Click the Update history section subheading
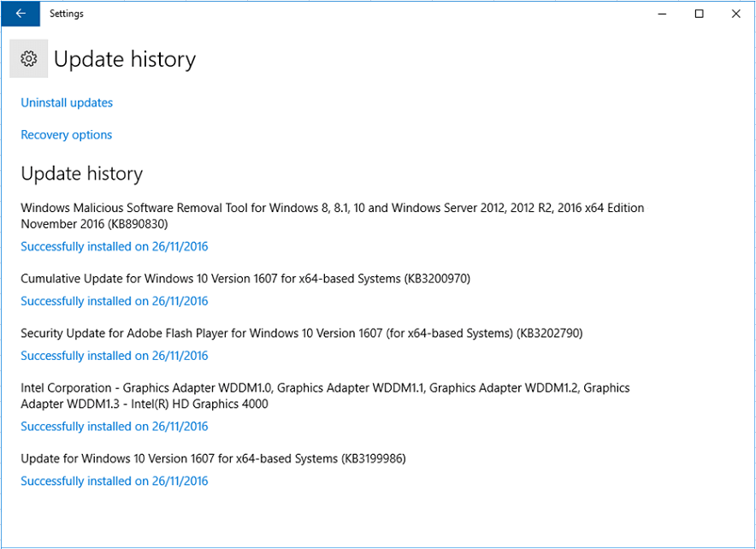This screenshot has width=756, height=549. pyautogui.click(x=82, y=174)
